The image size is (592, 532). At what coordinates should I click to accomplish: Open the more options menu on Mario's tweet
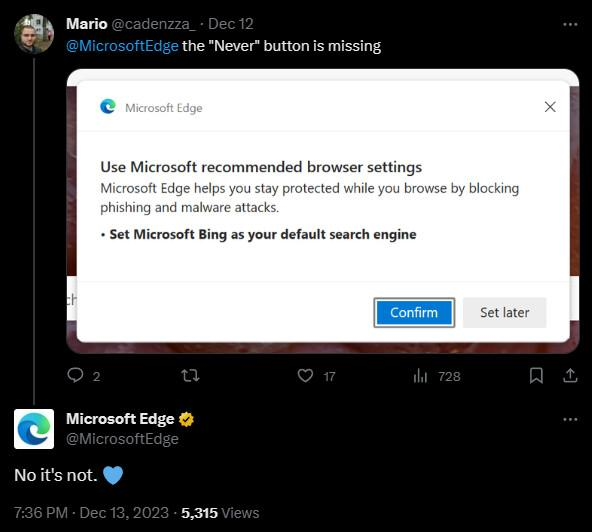pos(570,25)
